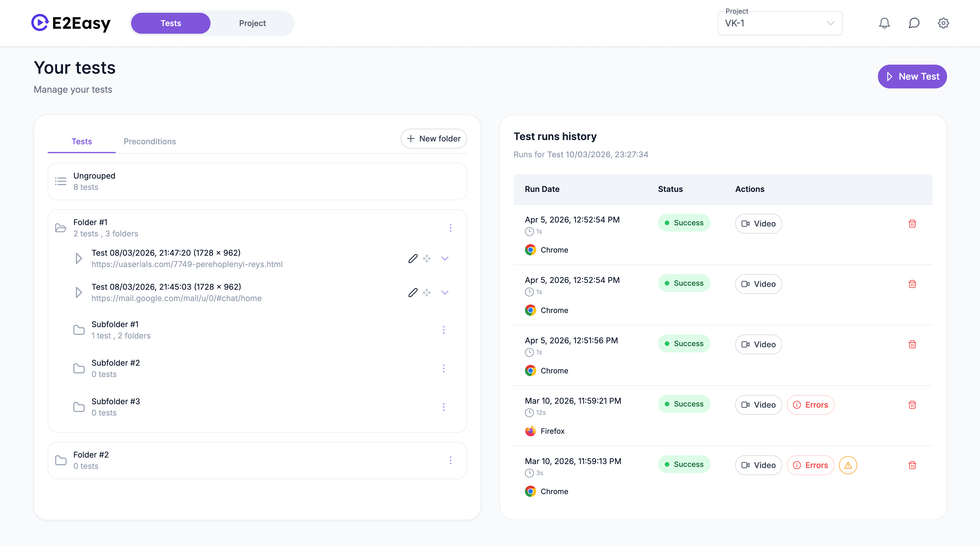Switch to the Project top navigation tab

(x=252, y=23)
